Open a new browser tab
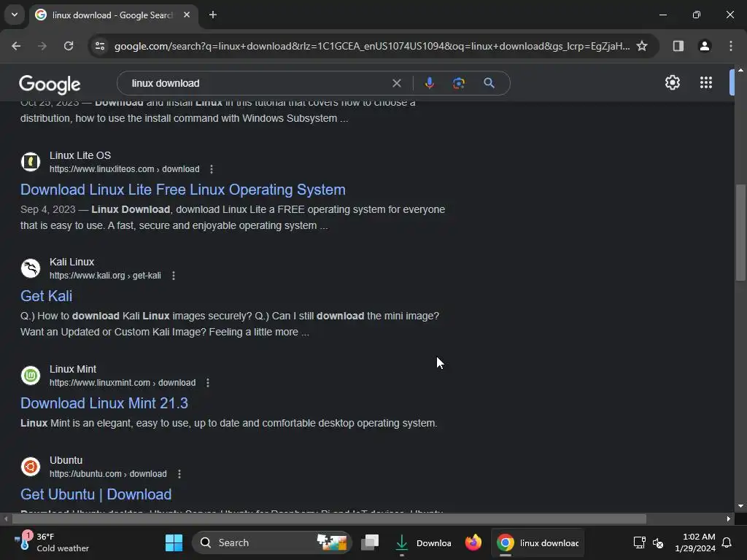The image size is (747, 560). [x=213, y=15]
